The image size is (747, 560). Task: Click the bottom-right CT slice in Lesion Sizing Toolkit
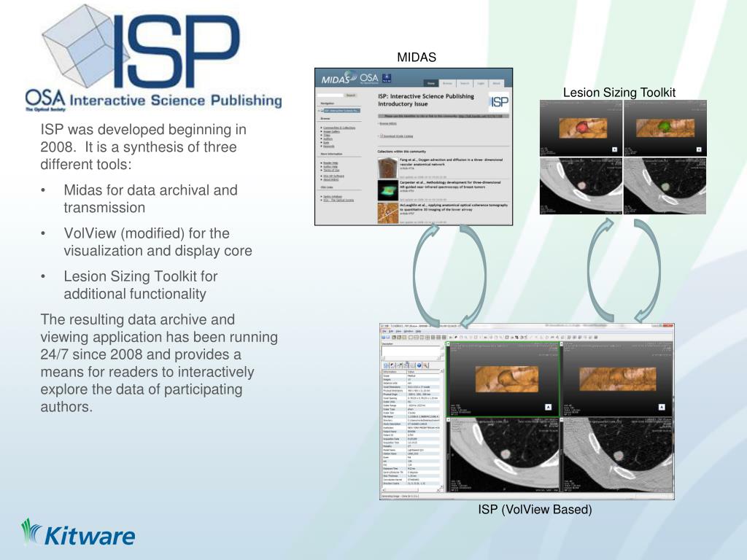click(x=665, y=186)
